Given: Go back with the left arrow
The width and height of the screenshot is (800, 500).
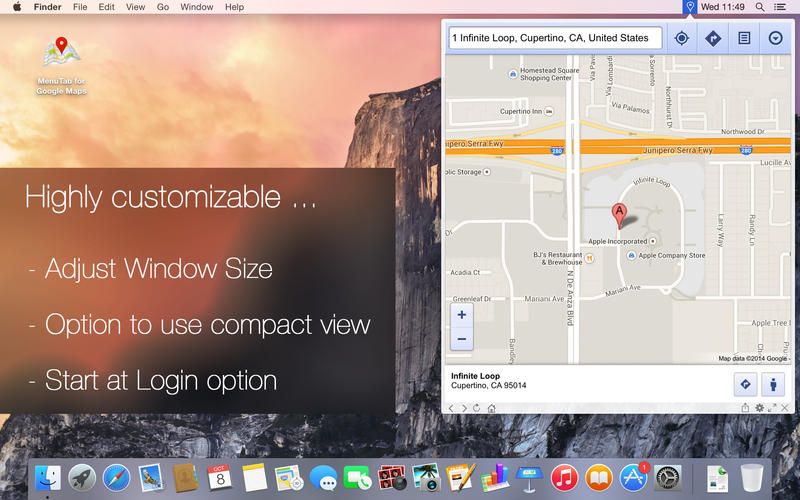Looking at the screenshot, I should point(451,408).
